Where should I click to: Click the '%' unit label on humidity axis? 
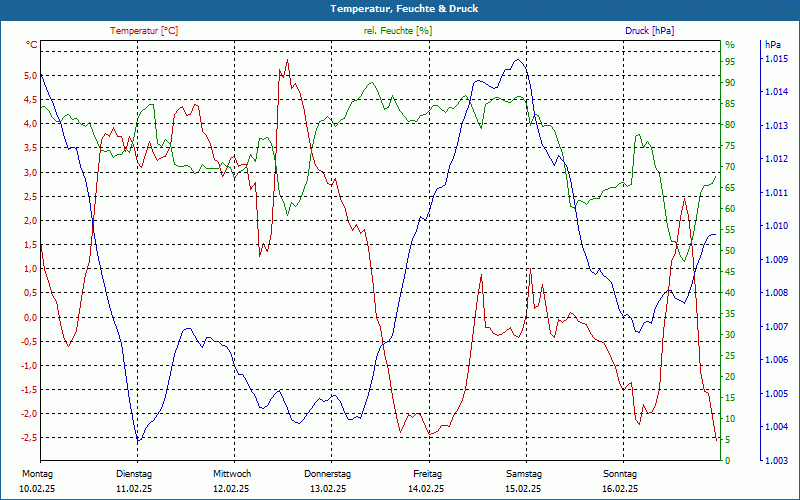point(730,45)
